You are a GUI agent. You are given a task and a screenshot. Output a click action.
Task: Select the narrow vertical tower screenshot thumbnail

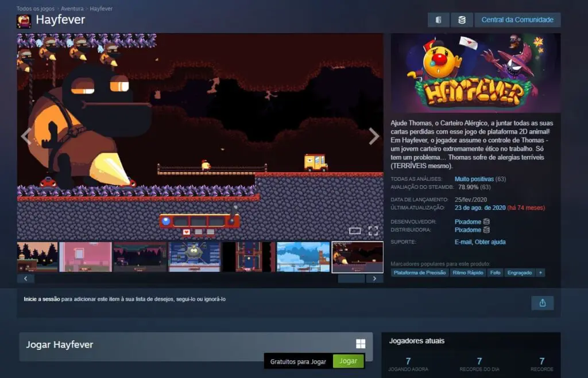(249, 256)
